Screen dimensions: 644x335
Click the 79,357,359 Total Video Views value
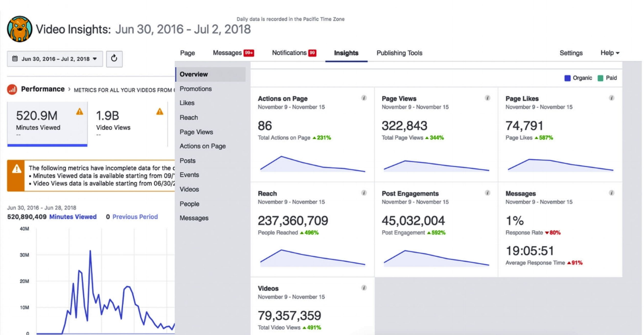[289, 316]
